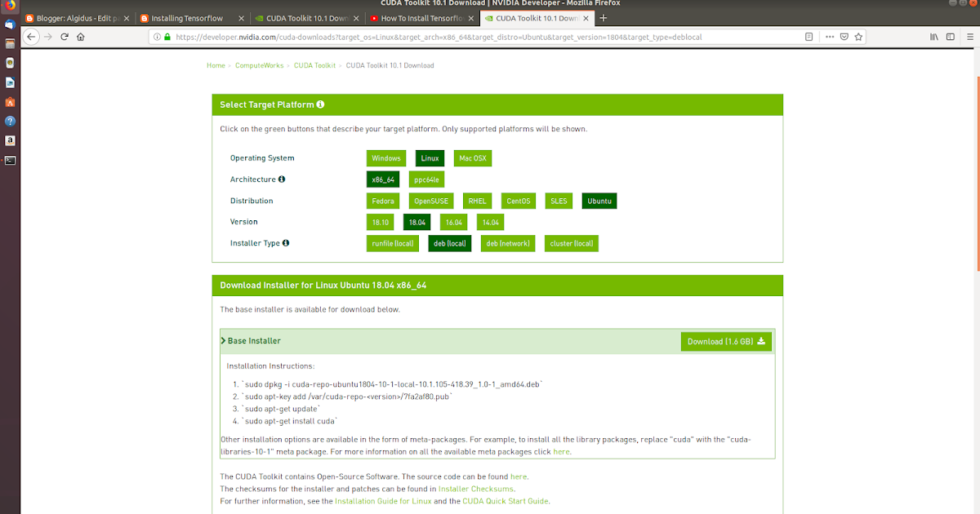Reload the current page
980x514 pixels.
point(65,37)
